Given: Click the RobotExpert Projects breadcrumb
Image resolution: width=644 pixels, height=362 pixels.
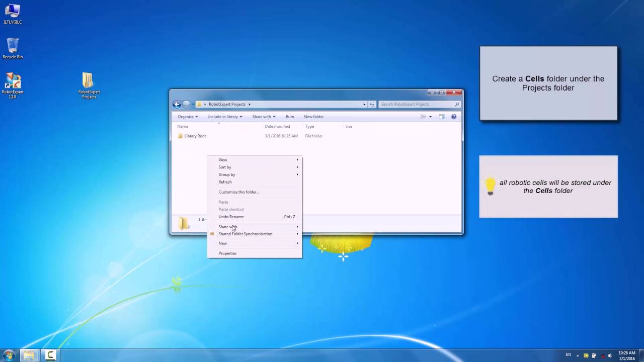Looking at the screenshot, I should 227,104.
